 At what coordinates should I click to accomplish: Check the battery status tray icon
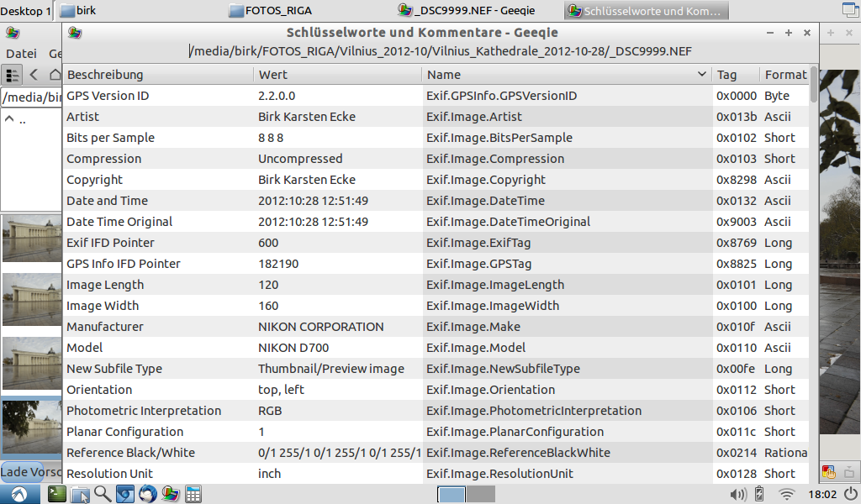759,495
